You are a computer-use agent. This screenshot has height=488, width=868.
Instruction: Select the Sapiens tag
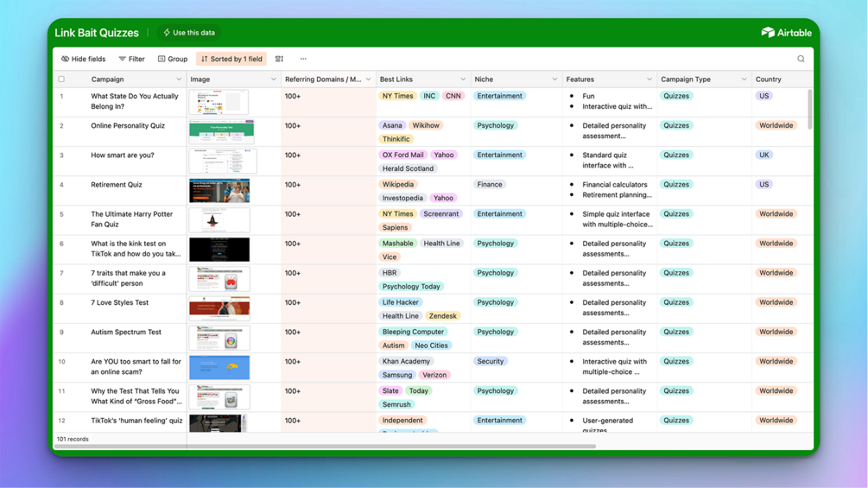tap(395, 227)
